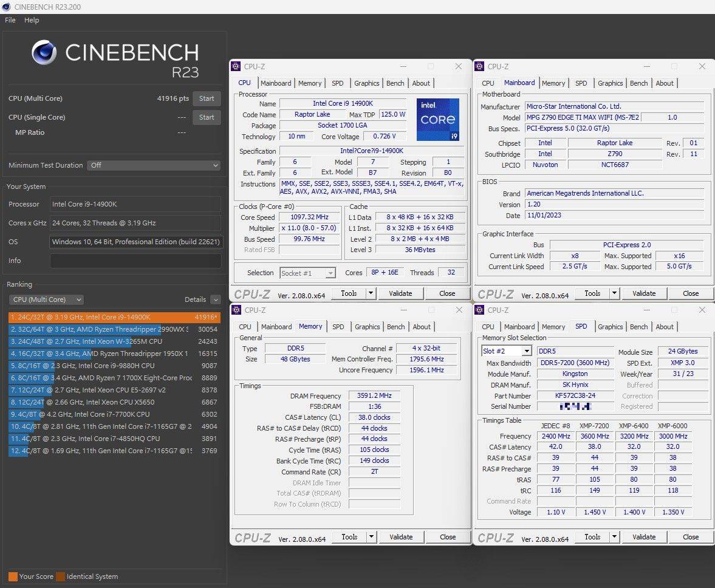715x588 pixels.
Task: Click the Core Speed 1097.32 MHz value
Action: tap(309, 217)
